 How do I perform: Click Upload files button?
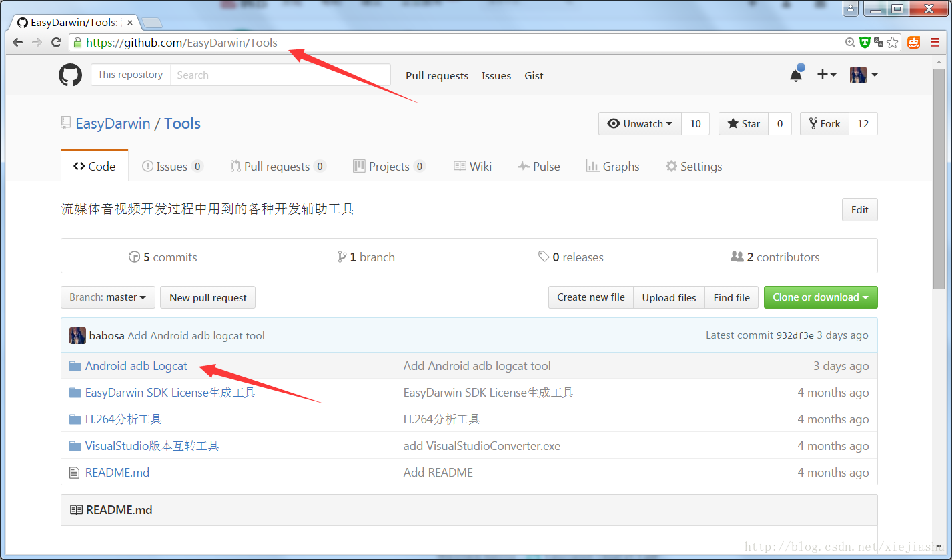click(669, 297)
